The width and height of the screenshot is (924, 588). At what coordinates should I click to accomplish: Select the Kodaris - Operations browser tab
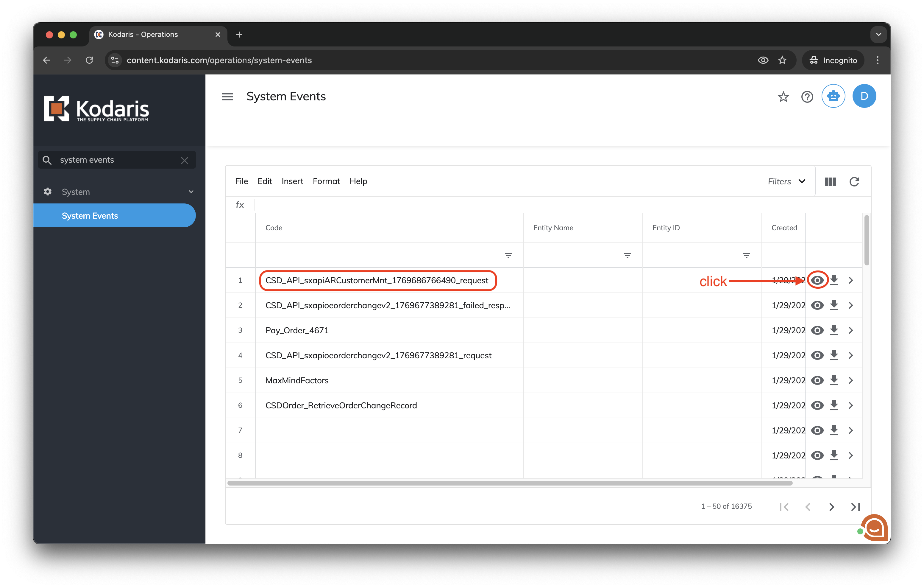[158, 35]
